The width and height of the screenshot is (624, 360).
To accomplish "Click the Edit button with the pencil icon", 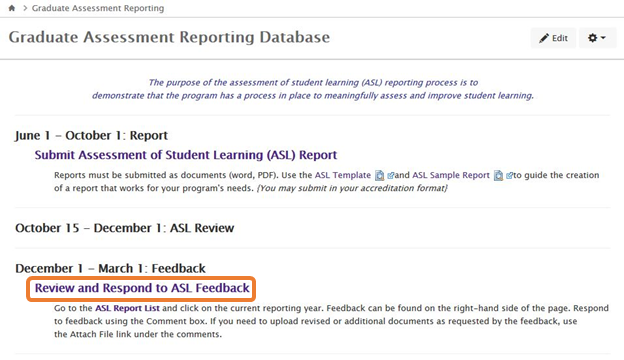I will tap(553, 38).
